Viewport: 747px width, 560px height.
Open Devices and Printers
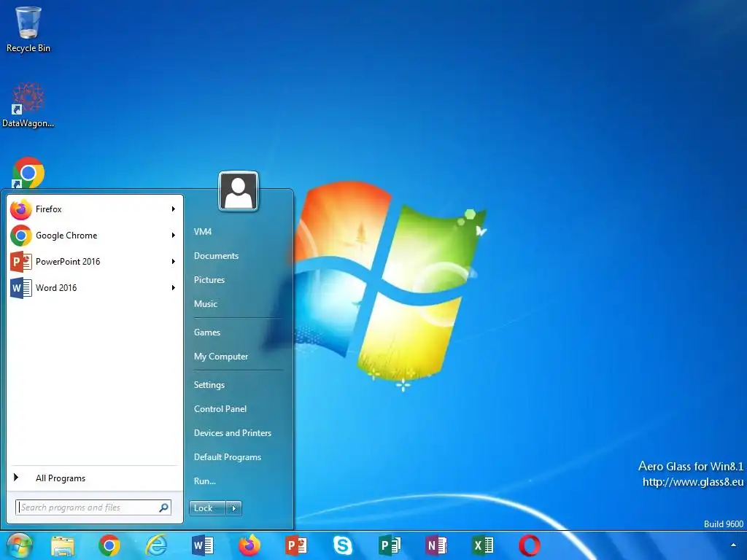(233, 433)
